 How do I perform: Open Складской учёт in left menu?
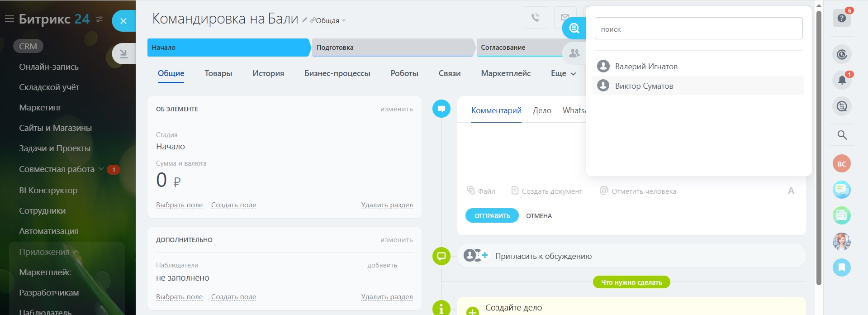point(49,87)
